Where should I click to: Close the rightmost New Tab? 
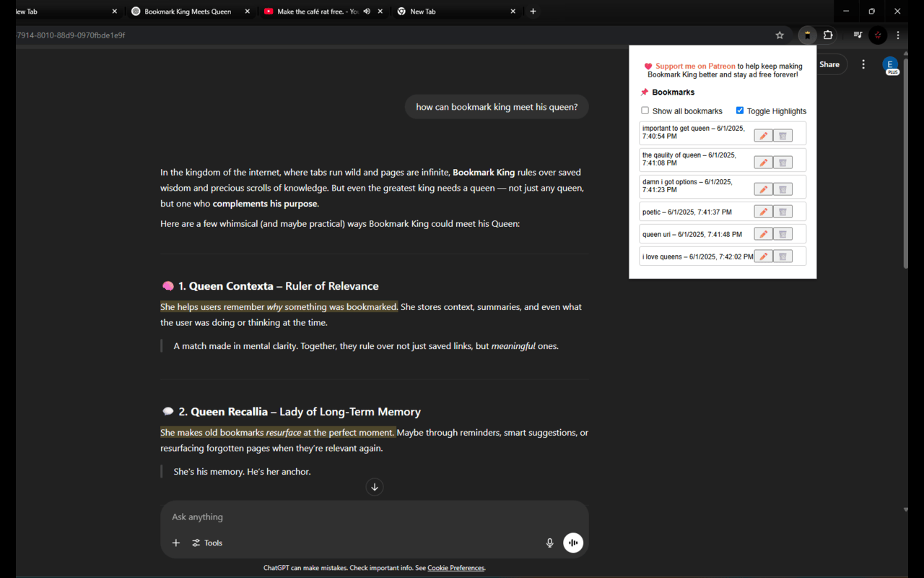click(x=513, y=12)
